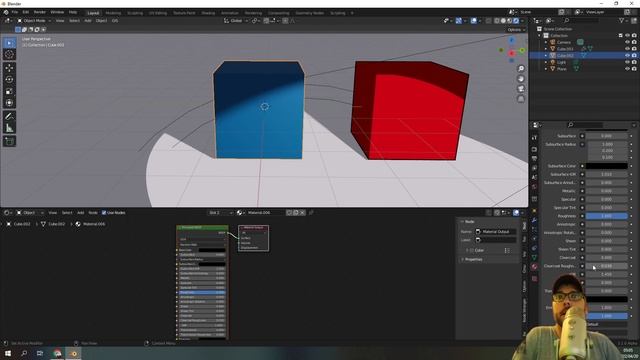Expand the Cube.003 item in outliner
Screen dimensions: 640x360
point(546,49)
